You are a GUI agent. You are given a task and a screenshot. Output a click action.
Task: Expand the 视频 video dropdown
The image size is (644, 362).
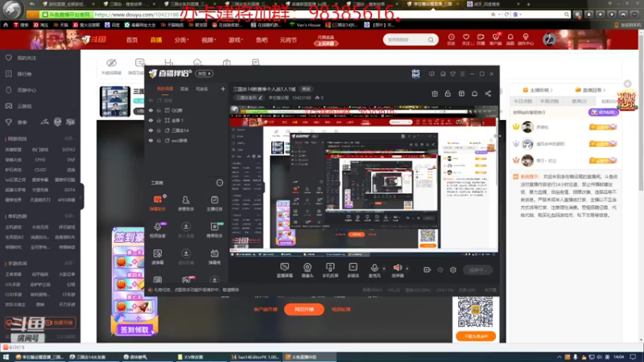click(x=208, y=39)
